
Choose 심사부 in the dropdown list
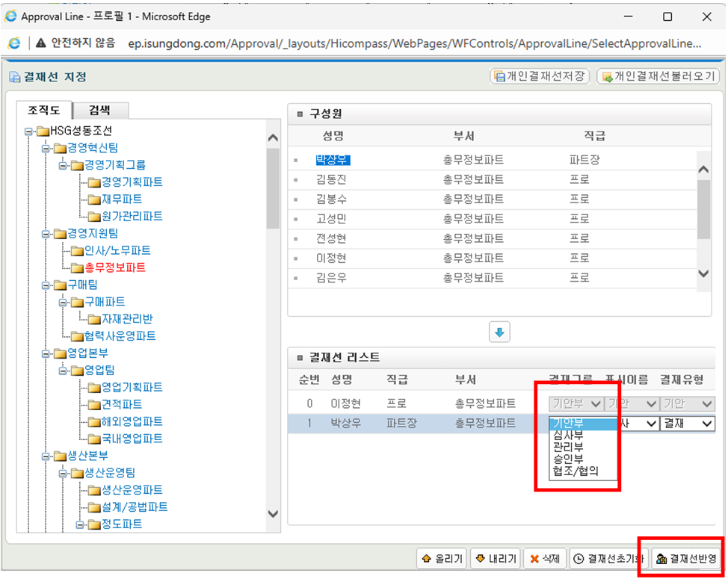568,435
